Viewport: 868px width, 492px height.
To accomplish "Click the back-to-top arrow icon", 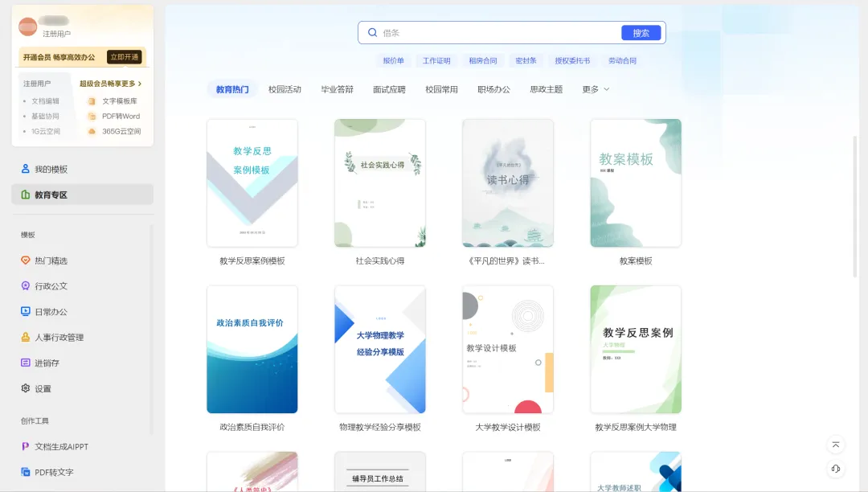I will click(836, 445).
